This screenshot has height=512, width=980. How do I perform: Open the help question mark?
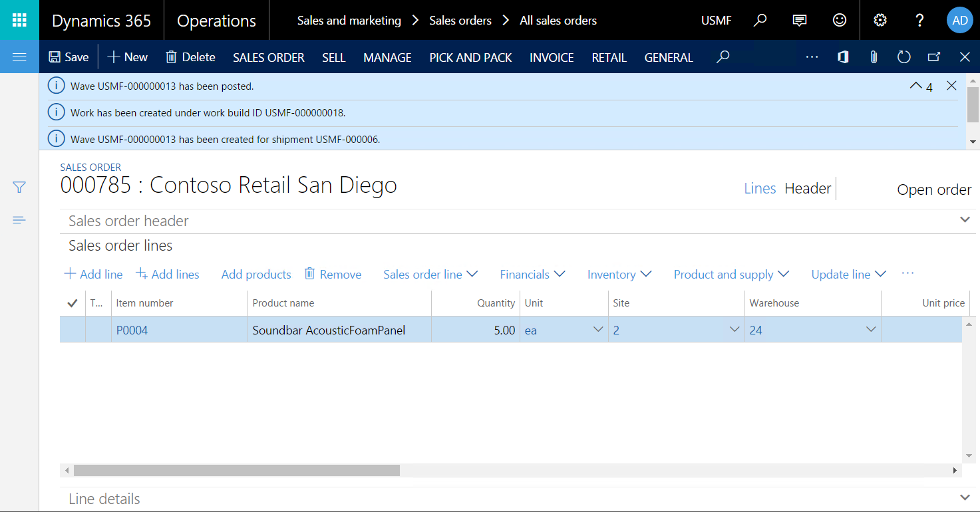(920, 20)
